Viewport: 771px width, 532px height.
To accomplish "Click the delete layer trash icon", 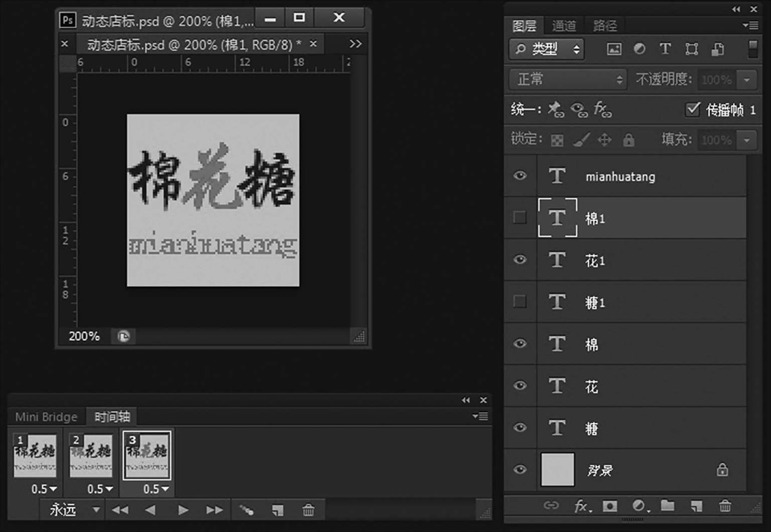I will (x=725, y=505).
